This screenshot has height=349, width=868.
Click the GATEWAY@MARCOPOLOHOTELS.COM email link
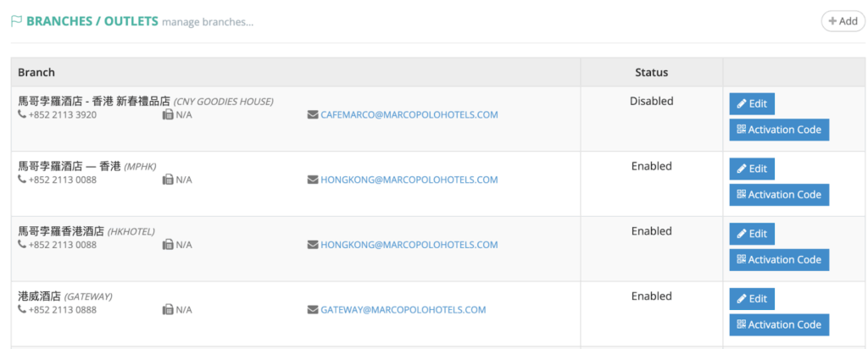(403, 310)
